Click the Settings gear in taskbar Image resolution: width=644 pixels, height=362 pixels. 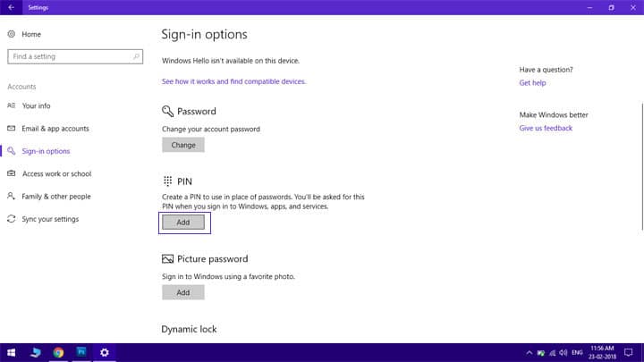[105, 352]
